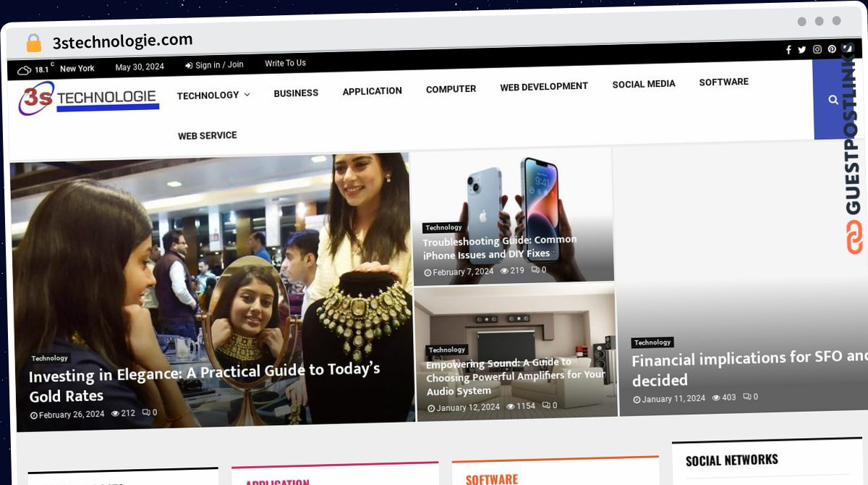The height and width of the screenshot is (485, 868).
Task: Open the Web Development menu item
Action: [x=544, y=86]
